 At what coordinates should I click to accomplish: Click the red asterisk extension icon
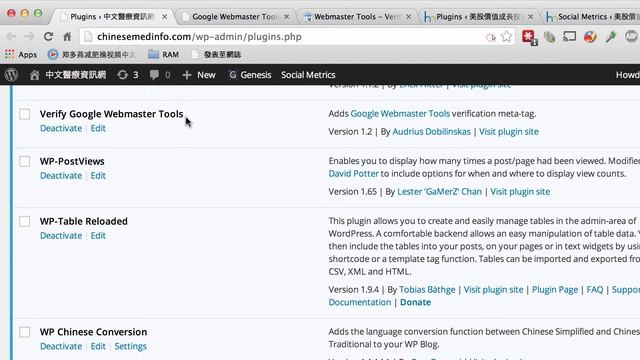[x=529, y=37]
